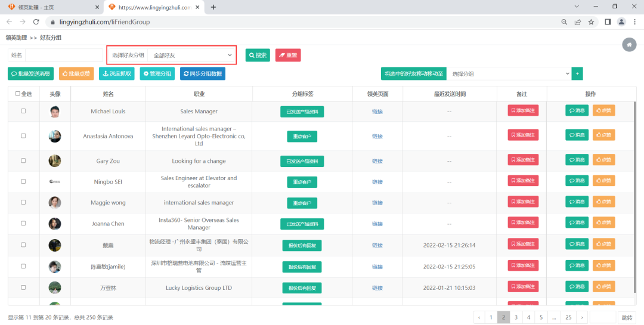Click 批量点赞 button
The height and width of the screenshot is (325, 644).
pos(76,73)
